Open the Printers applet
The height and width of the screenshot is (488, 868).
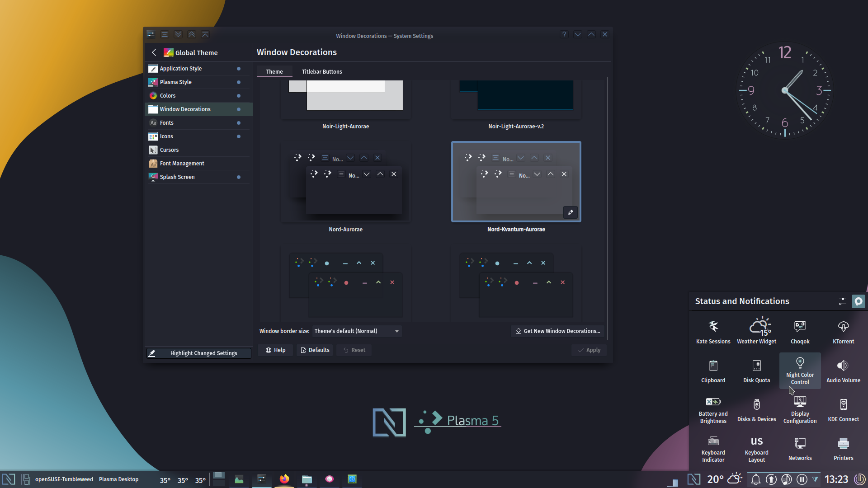click(x=843, y=448)
